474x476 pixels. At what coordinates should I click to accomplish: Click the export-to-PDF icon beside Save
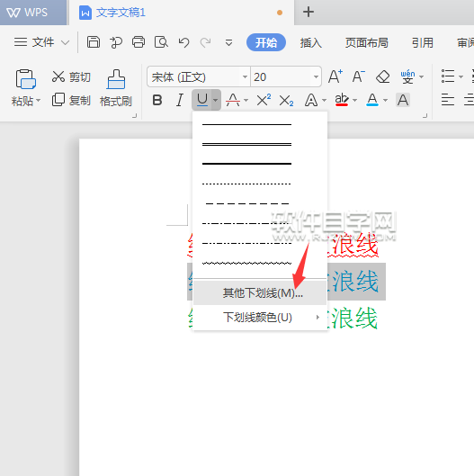point(116,42)
